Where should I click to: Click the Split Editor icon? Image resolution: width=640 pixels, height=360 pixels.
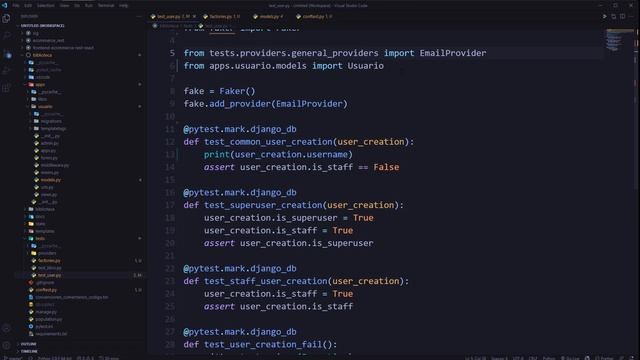coord(622,16)
